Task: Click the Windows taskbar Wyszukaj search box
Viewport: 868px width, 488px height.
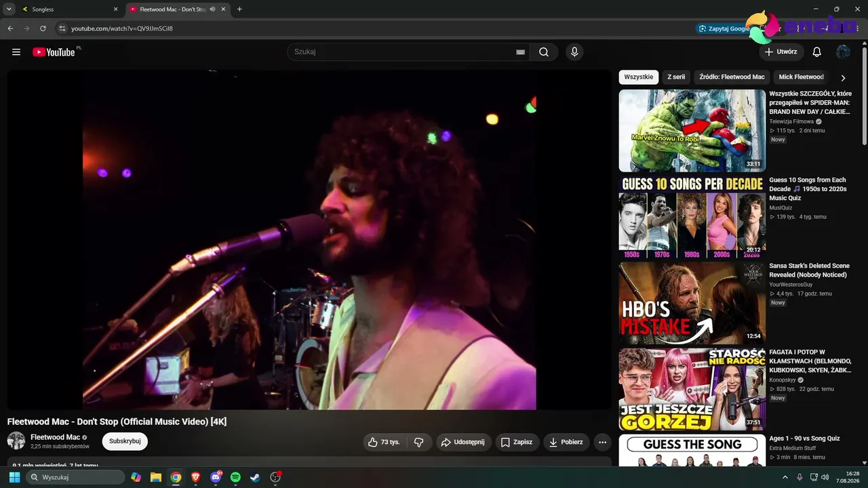Action: click(x=75, y=477)
